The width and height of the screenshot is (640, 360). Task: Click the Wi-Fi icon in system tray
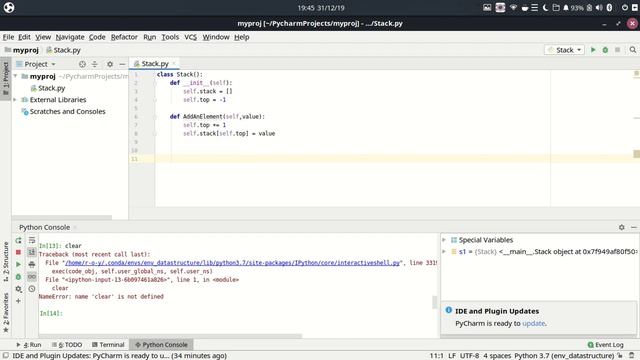513,8
